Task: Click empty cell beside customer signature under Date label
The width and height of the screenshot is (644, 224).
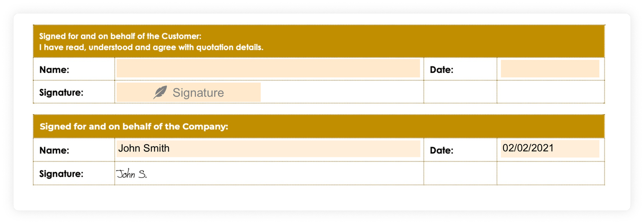Action: point(460,92)
